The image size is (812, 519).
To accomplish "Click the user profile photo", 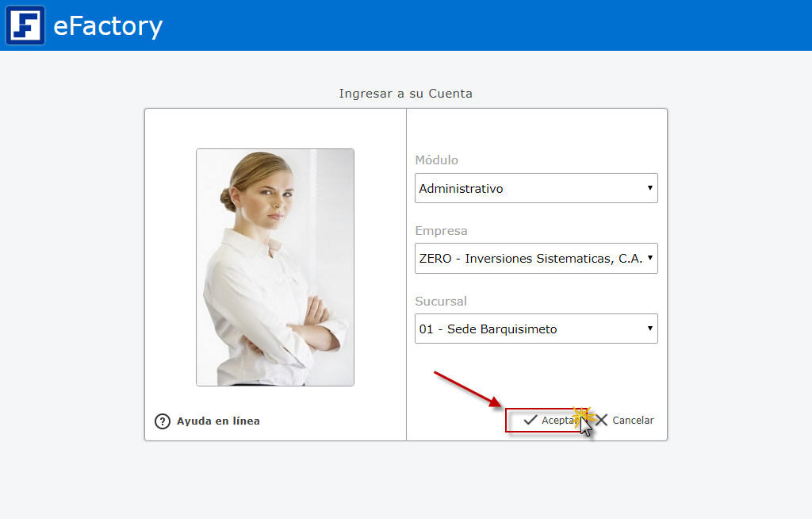I will (275, 267).
